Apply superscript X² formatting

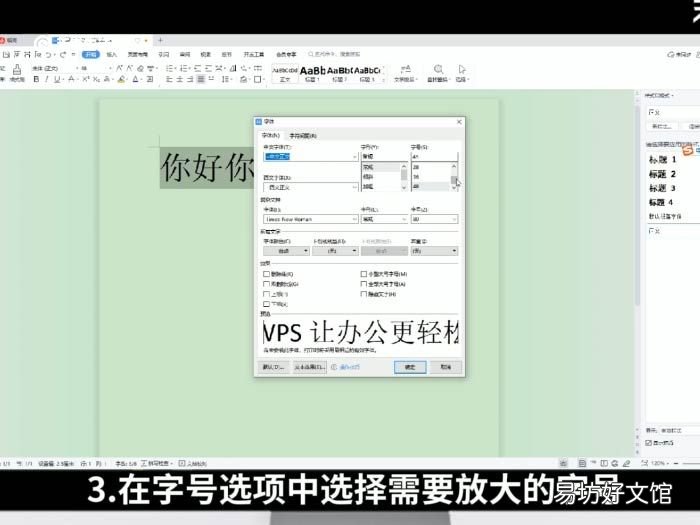[86, 79]
